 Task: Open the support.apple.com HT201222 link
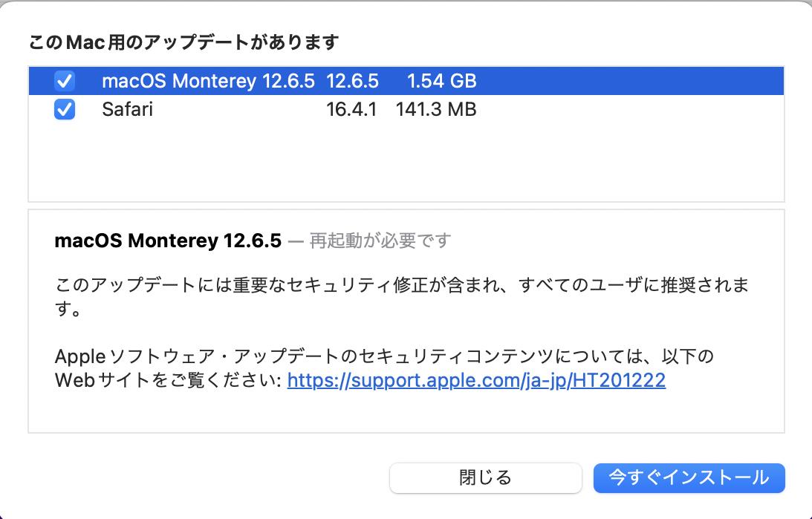(x=476, y=380)
